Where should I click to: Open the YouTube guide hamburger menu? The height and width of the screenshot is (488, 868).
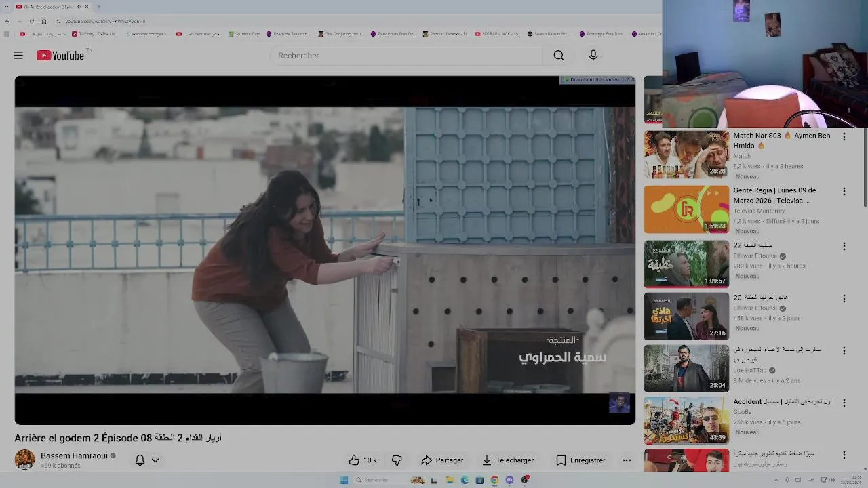click(18, 56)
